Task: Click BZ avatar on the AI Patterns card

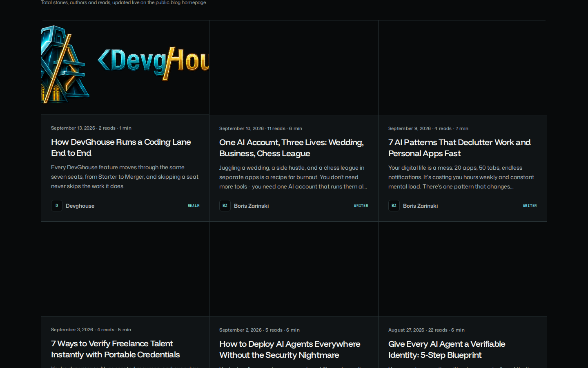Action: click(x=394, y=206)
